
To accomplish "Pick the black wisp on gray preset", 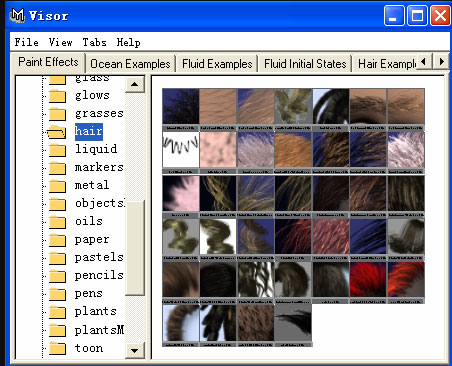I will tap(293, 323).
